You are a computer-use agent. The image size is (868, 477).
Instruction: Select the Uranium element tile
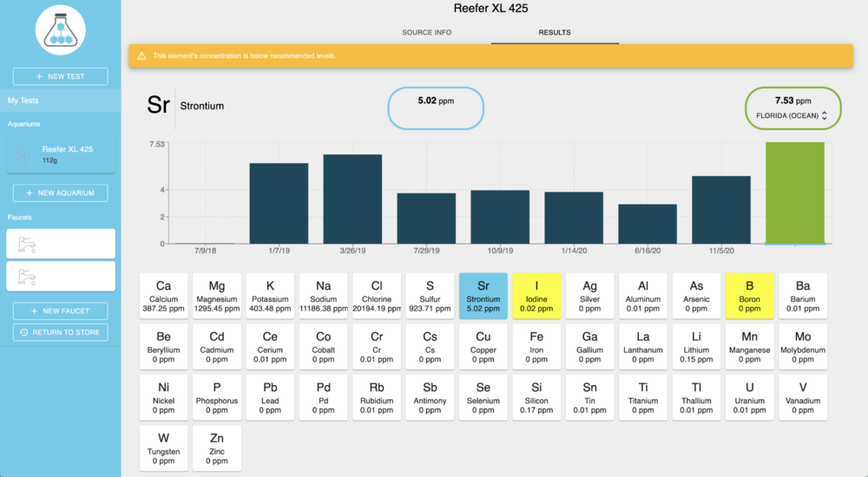(750, 397)
